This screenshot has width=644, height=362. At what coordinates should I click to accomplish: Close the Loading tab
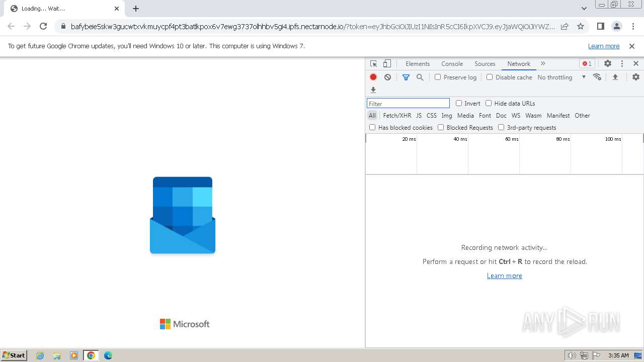[x=117, y=9]
